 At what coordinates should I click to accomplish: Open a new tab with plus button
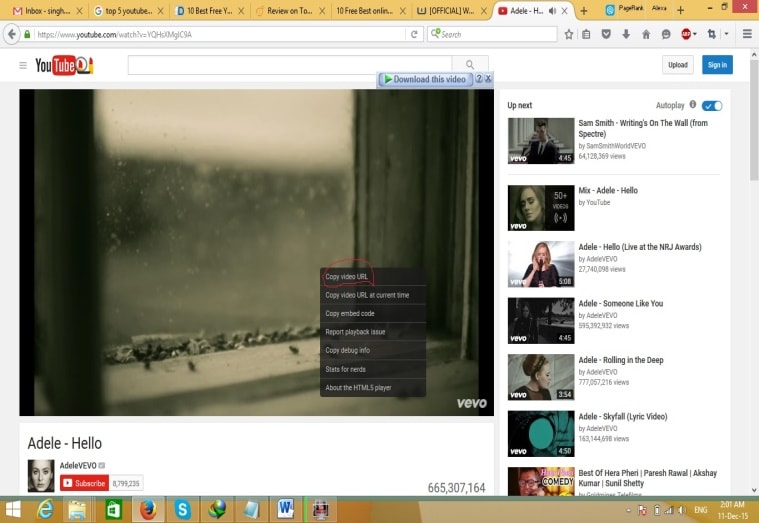[584, 11]
